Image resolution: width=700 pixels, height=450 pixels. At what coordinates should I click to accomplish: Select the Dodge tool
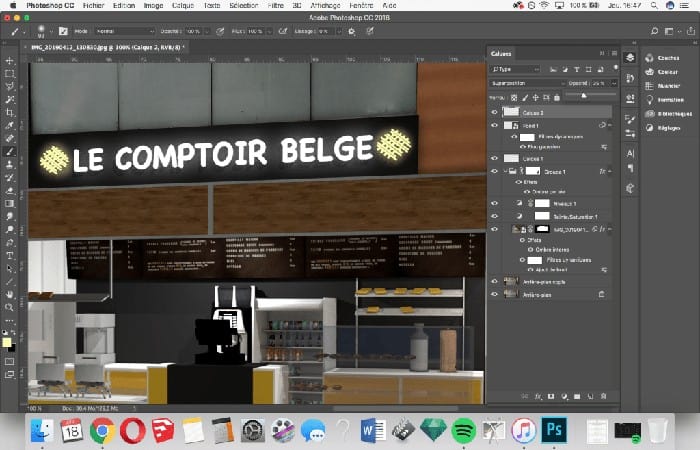[x=9, y=229]
